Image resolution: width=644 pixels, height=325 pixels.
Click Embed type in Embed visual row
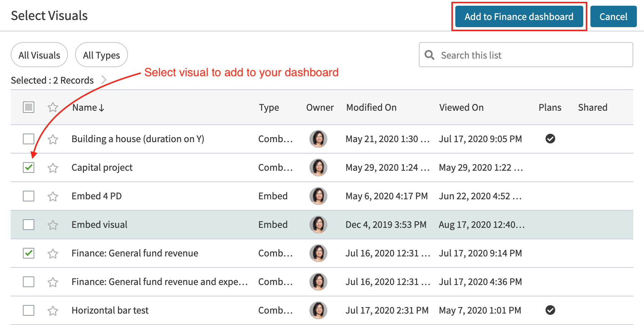point(273,225)
